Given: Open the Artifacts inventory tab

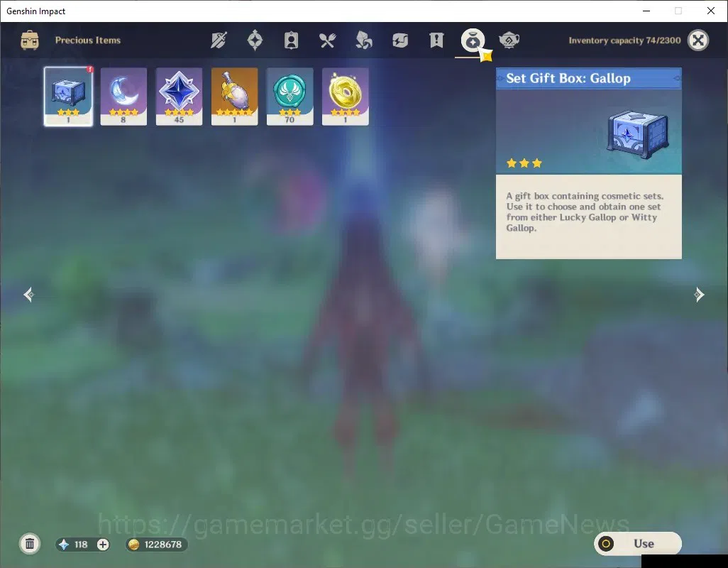Looking at the screenshot, I should [x=255, y=40].
